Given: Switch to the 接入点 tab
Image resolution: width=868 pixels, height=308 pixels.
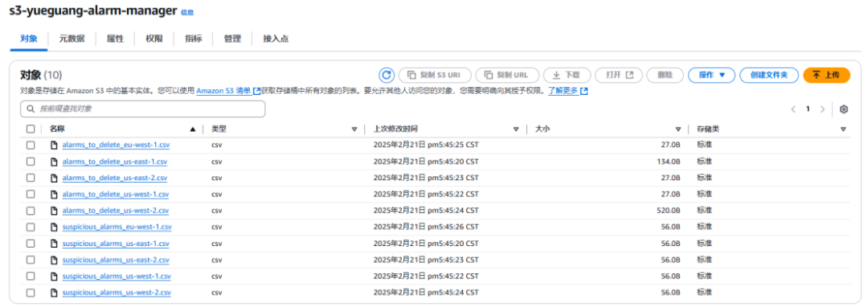Looking at the screenshot, I should [276, 39].
